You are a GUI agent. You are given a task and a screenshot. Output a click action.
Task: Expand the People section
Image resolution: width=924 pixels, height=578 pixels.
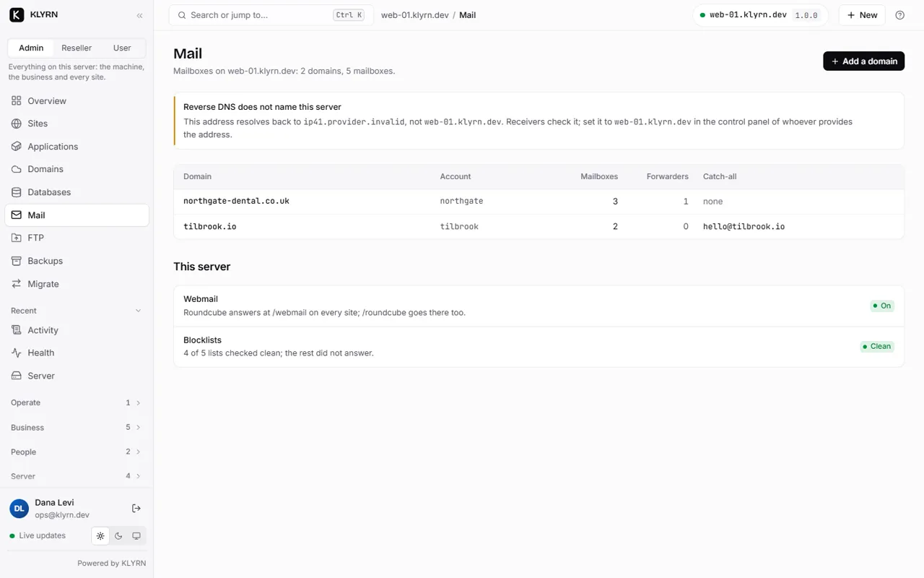[x=77, y=452]
